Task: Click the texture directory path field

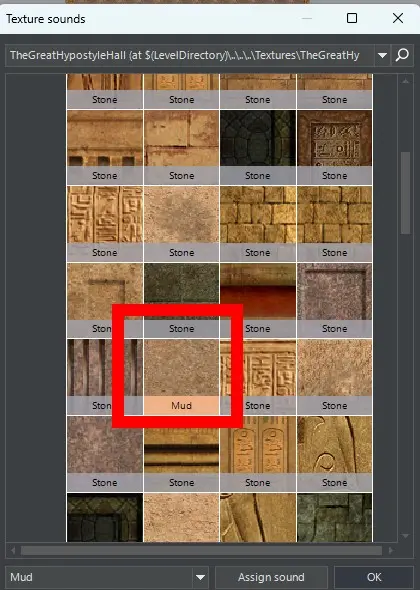Action: tap(190, 55)
